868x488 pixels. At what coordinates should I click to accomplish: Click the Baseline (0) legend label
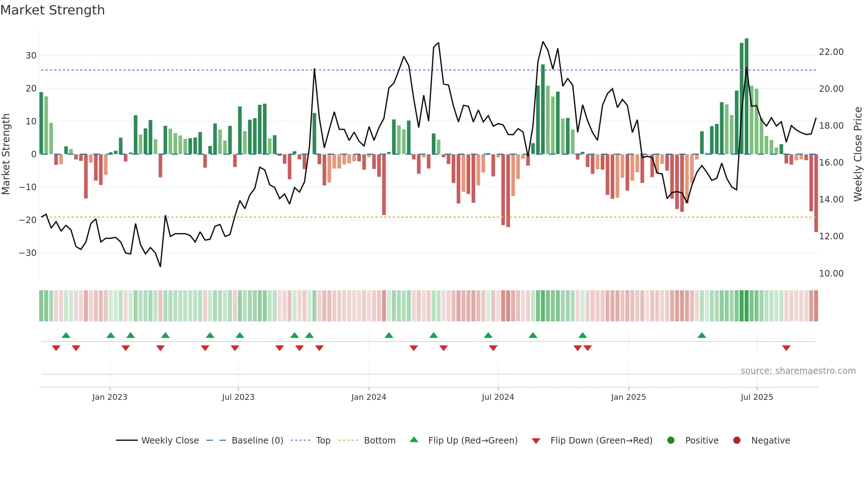[x=258, y=440]
